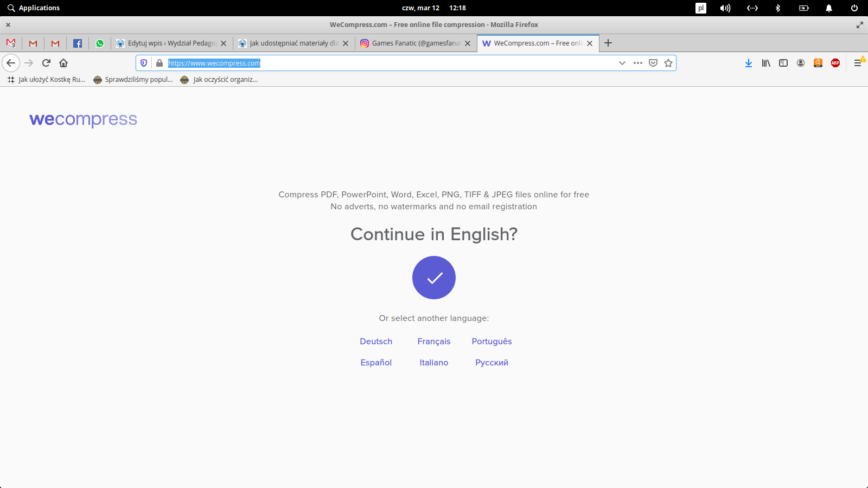Open the sound volume indicator
Screen dimensions: 868x488
coord(725,8)
